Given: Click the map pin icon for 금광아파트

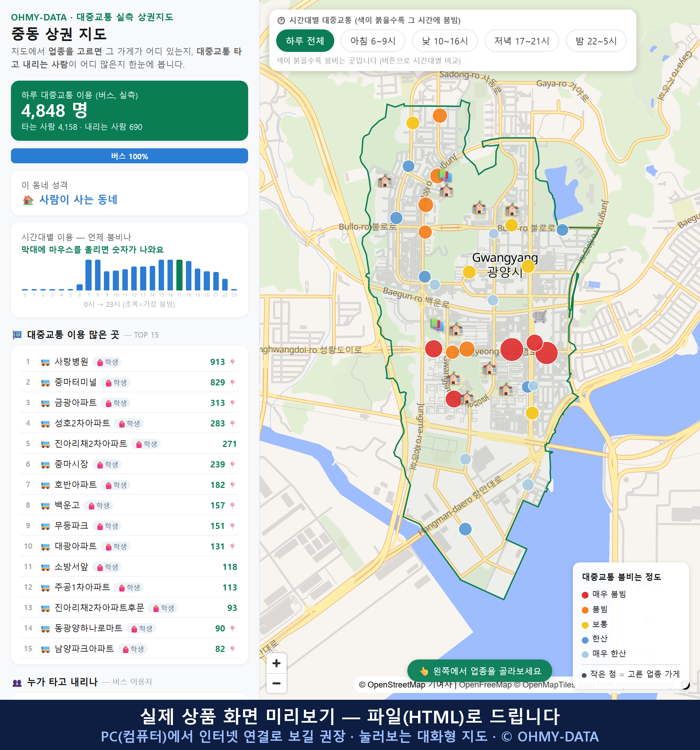Looking at the screenshot, I should 232,403.
